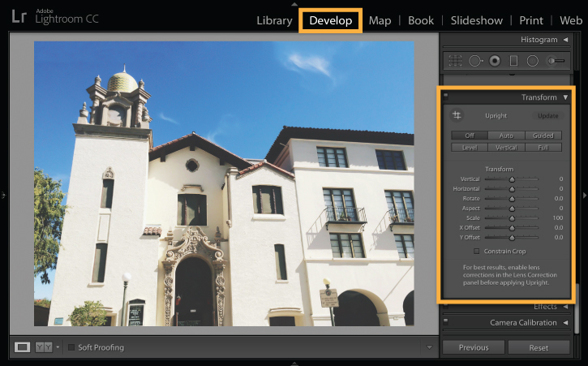Select the Red Eye Correction tool
The height and width of the screenshot is (366, 588).
[x=495, y=60]
